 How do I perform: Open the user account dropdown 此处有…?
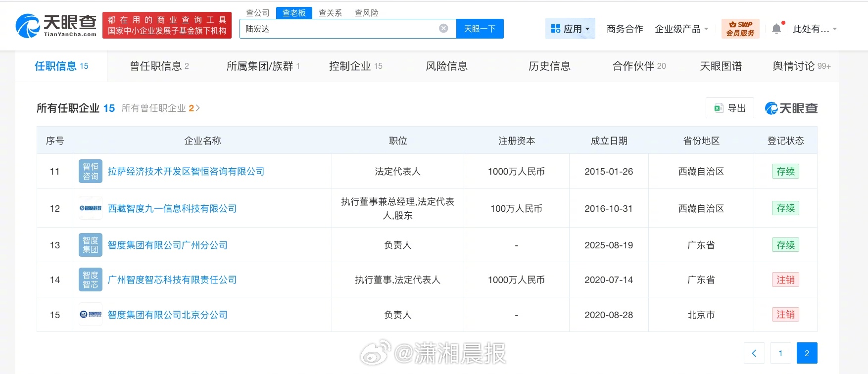point(814,29)
